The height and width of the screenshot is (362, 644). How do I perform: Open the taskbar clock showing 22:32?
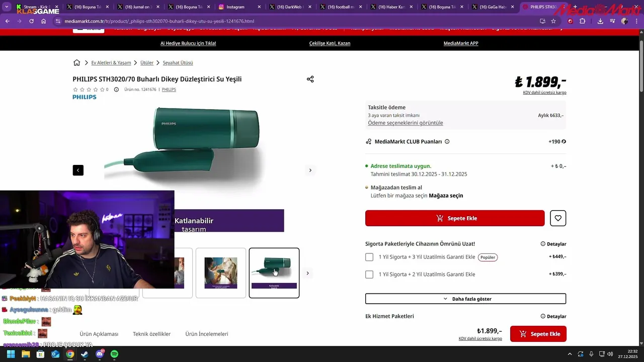click(628, 354)
